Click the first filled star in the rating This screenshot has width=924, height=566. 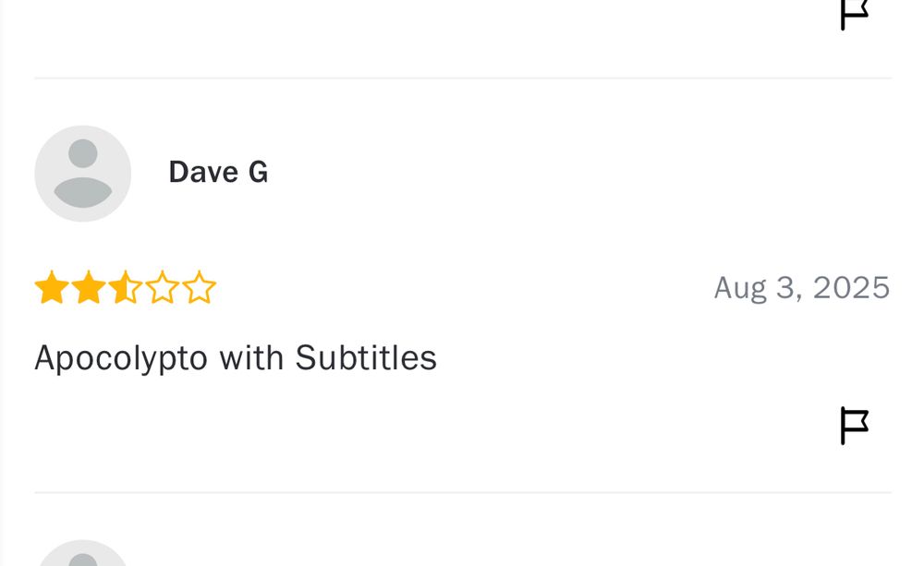coord(52,289)
